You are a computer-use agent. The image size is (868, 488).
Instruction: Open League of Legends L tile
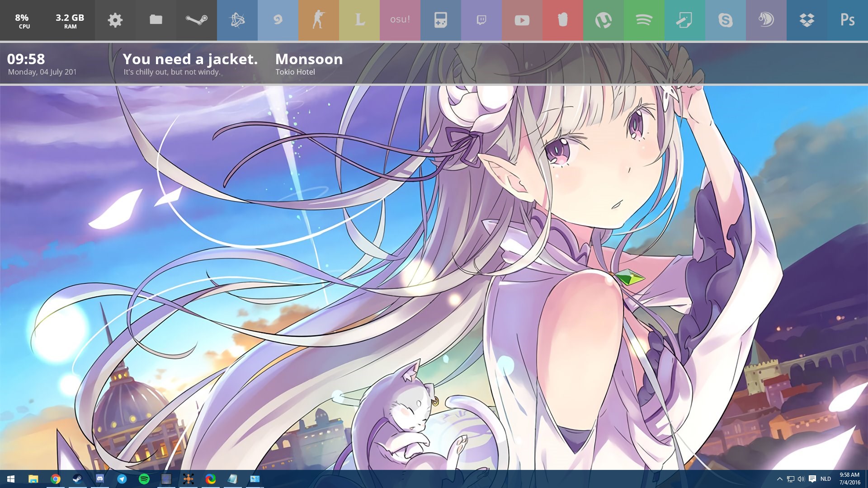(359, 20)
